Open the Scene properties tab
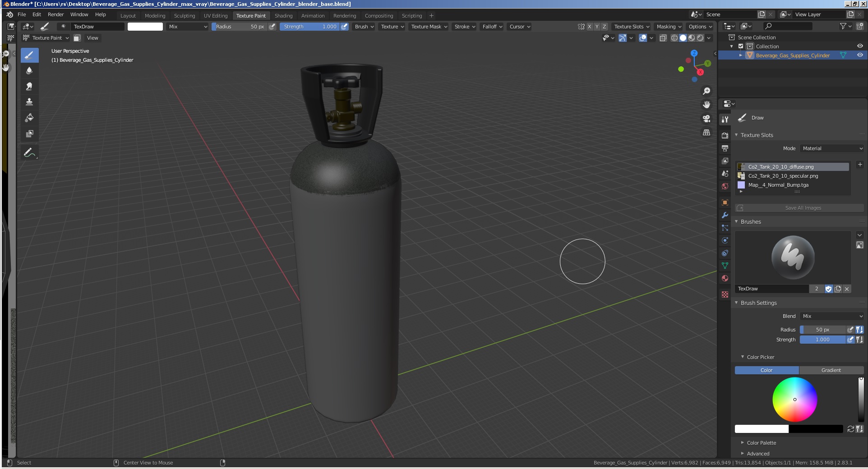Image resolution: width=868 pixels, height=469 pixels. pyautogui.click(x=725, y=173)
